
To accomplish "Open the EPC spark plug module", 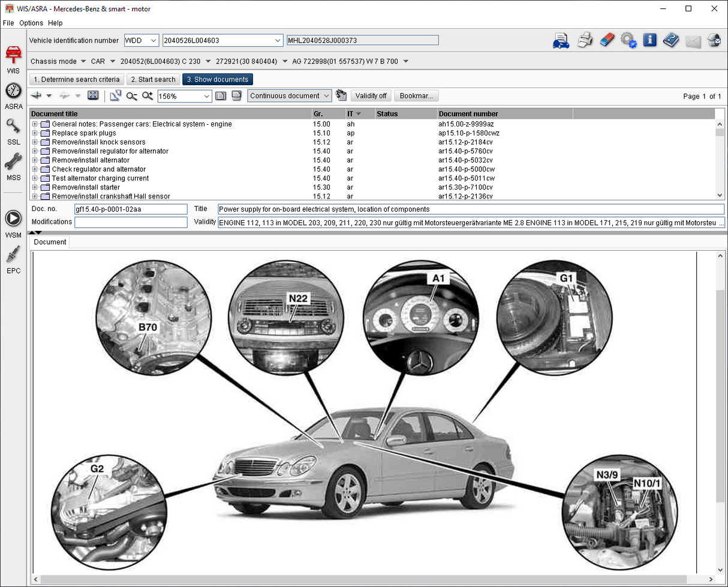I will click(13, 257).
